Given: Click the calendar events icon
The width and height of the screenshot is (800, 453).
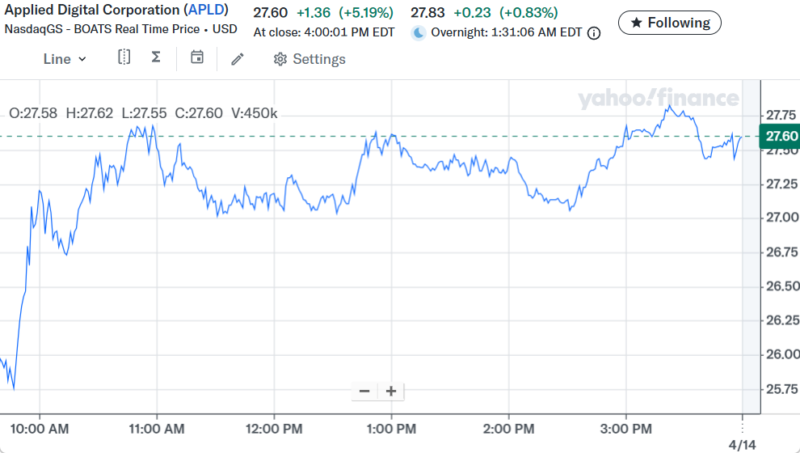Looking at the screenshot, I should pyautogui.click(x=197, y=58).
